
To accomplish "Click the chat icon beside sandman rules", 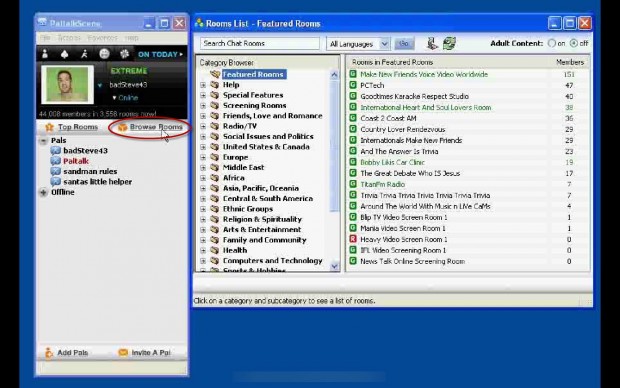I will pos(56,171).
